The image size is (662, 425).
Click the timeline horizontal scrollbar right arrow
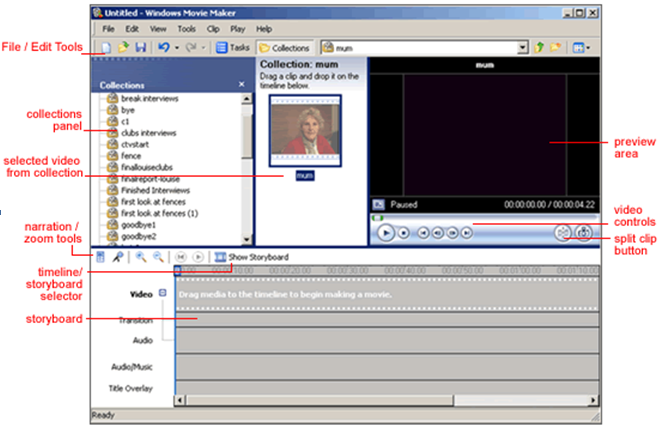tap(593, 400)
